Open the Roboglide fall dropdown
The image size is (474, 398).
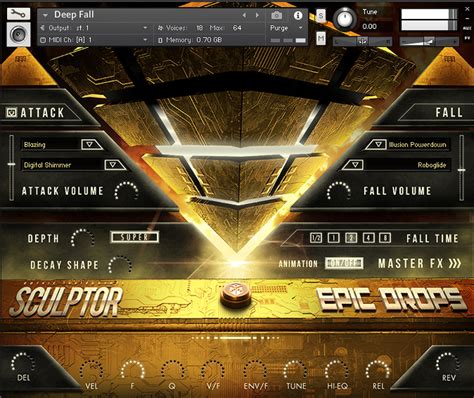coord(354,165)
